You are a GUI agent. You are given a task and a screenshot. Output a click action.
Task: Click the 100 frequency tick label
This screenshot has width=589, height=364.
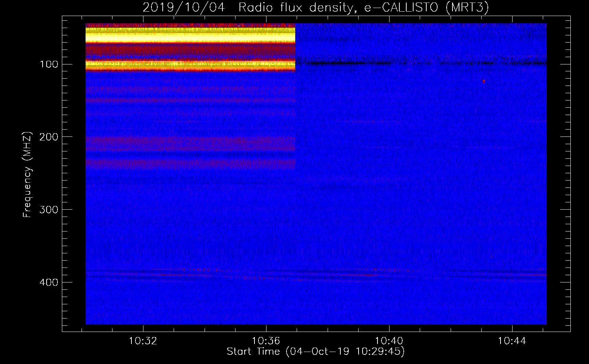point(49,64)
